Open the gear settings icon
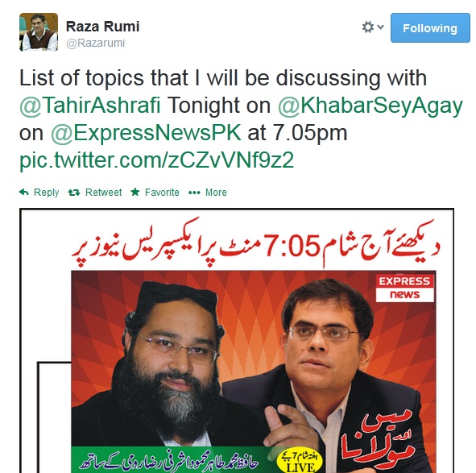476x473 pixels. (x=368, y=27)
